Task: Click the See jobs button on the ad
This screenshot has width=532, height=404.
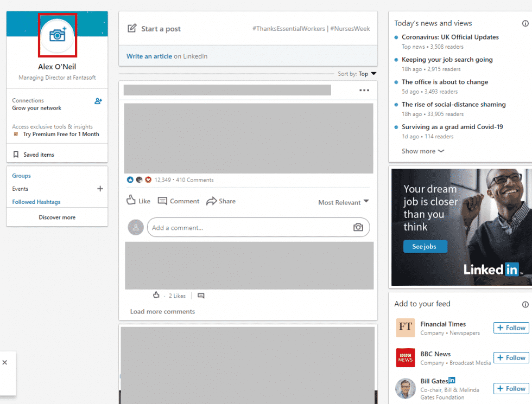Action: (x=425, y=246)
